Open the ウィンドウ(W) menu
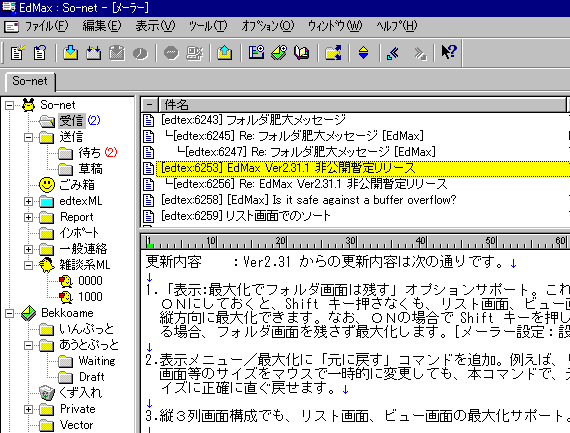 [x=335, y=26]
